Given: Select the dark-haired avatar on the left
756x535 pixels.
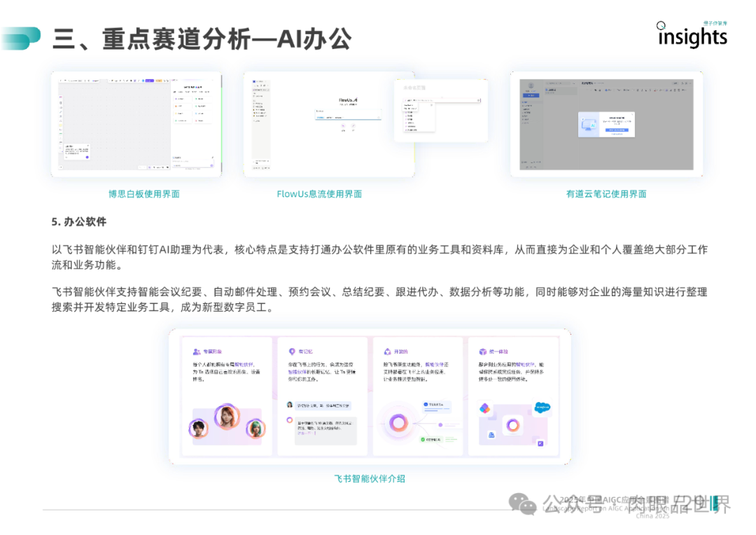Looking at the screenshot, I should tap(198, 428).
